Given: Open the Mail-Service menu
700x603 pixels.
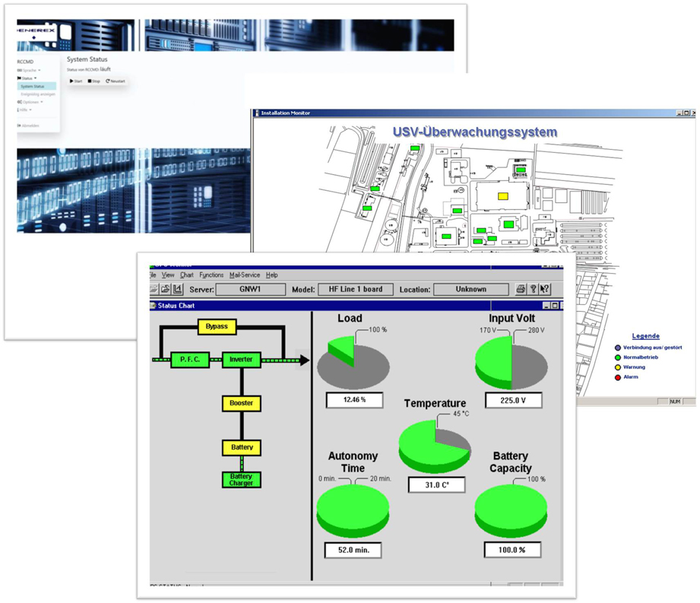Looking at the screenshot, I should pyautogui.click(x=244, y=275).
